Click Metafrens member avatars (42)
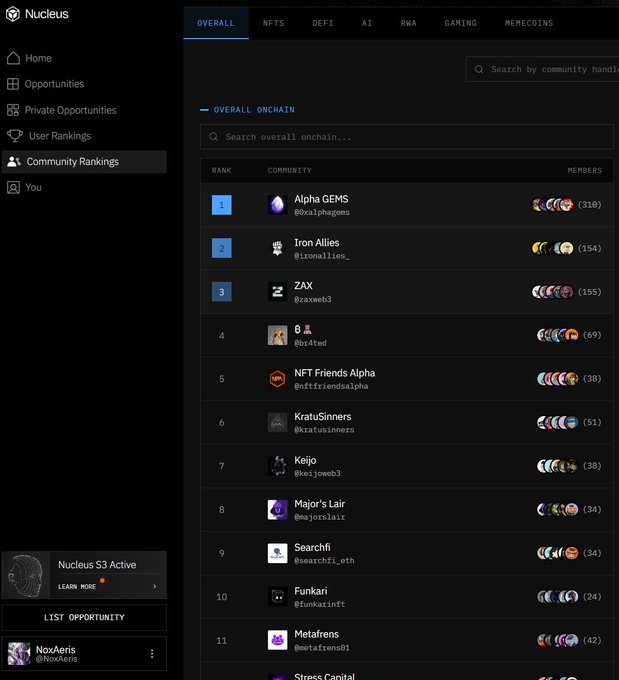Screen dimensions: 619x680 [x=558, y=640]
